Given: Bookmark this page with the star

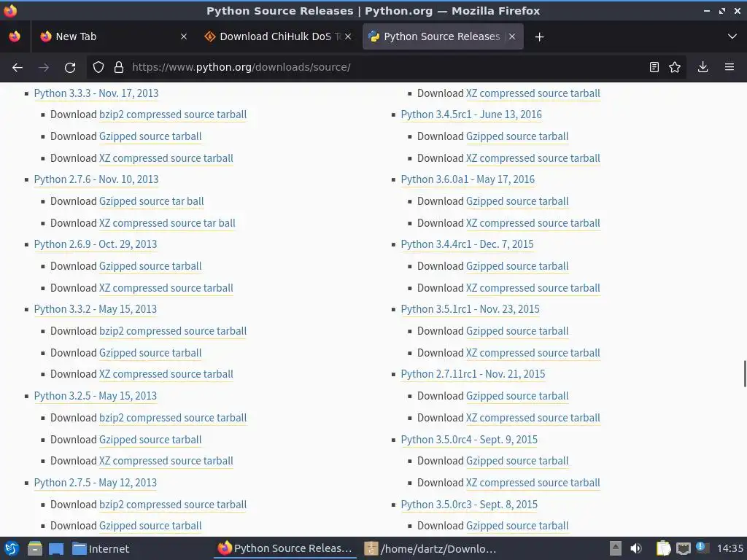Looking at the screenshot, I should pyautogui.click(x=675, y=67).
